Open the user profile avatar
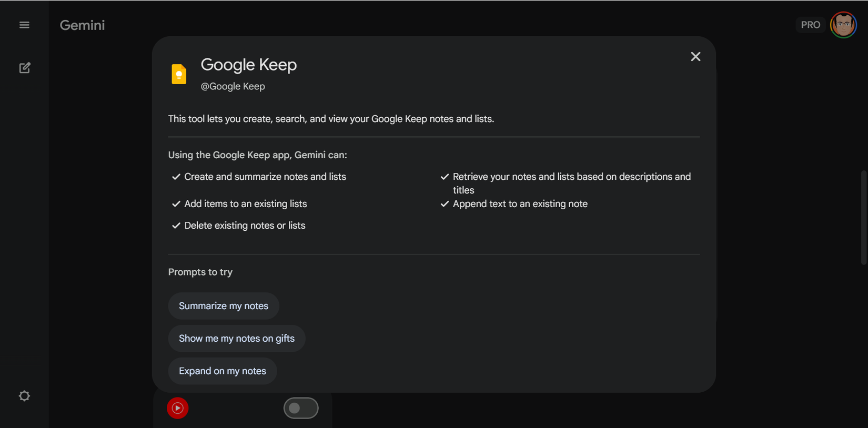868x428 pixels. coord(843,25)
